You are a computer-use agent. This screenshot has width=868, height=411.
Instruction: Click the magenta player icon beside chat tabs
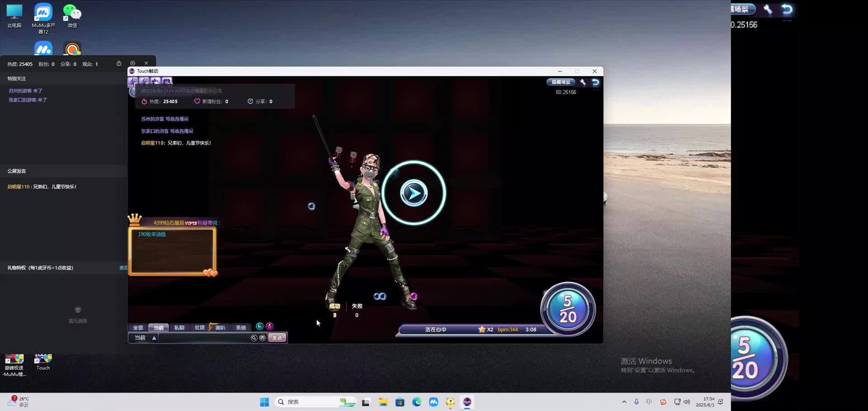[269, 326]
